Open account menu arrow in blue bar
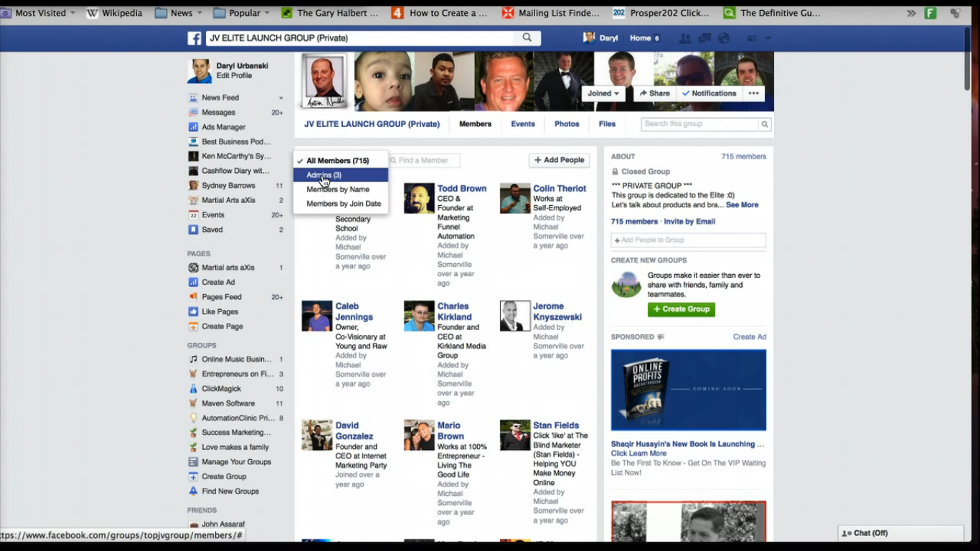Viewport: 980px width, 551px height. (x=768, y=39)
